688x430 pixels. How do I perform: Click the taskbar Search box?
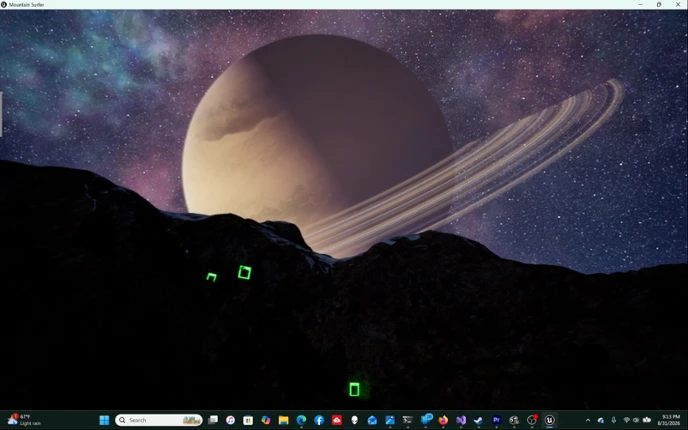pyautogui.click(x=159, y=420)
